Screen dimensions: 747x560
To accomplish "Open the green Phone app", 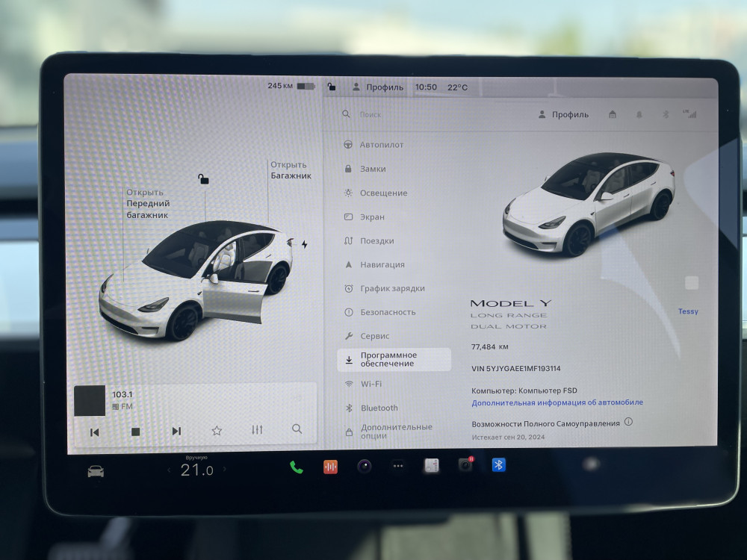I will click(297, 467).
